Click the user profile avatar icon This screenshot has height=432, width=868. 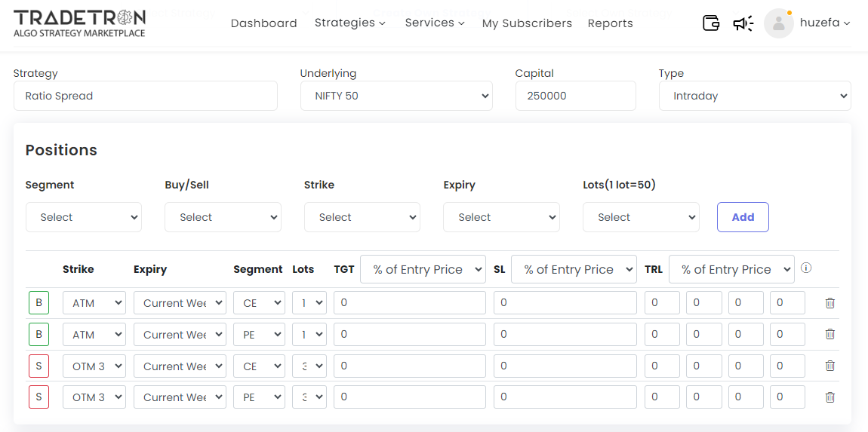[778, 23]
